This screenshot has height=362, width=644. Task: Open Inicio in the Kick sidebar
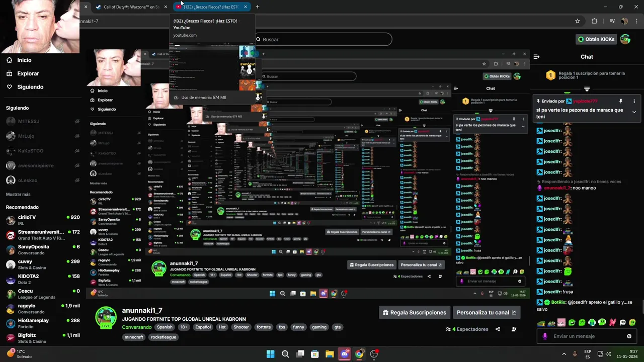click(19, 60)
